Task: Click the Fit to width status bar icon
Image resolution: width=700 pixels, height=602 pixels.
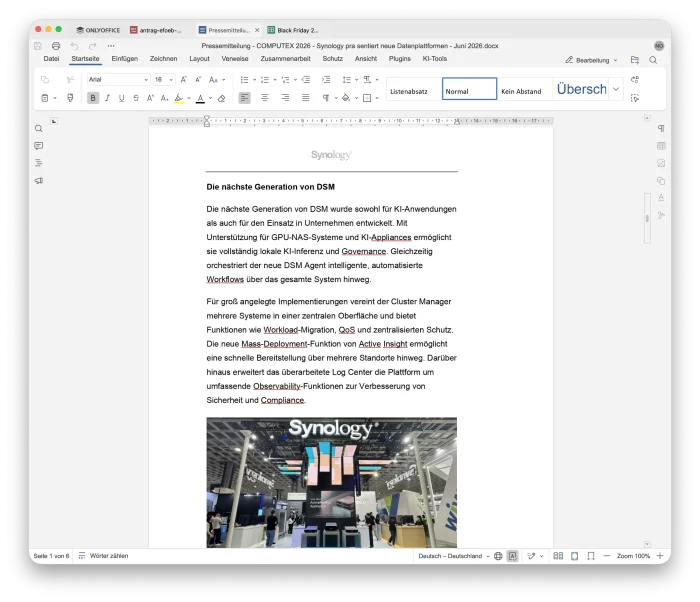Action: click(x=591, y=556)
